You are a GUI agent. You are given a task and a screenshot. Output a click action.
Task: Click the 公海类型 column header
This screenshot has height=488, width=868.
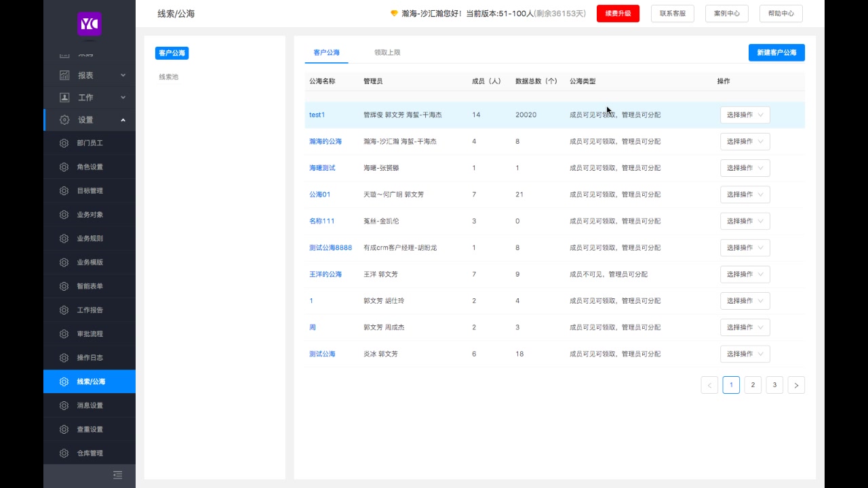point(583,81)
